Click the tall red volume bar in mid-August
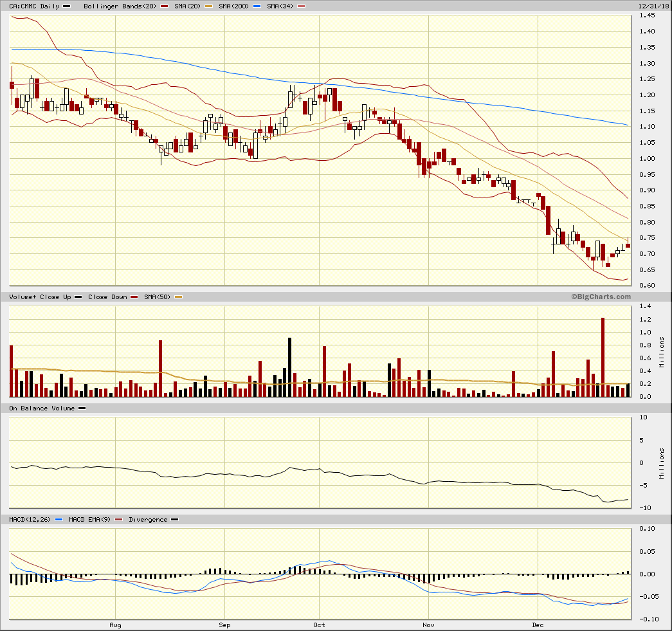 [x=161, y=369]
